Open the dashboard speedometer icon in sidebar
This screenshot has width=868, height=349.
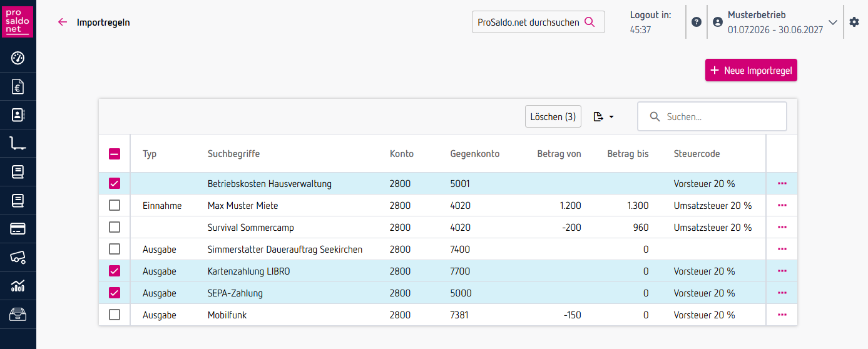(18, 59)
